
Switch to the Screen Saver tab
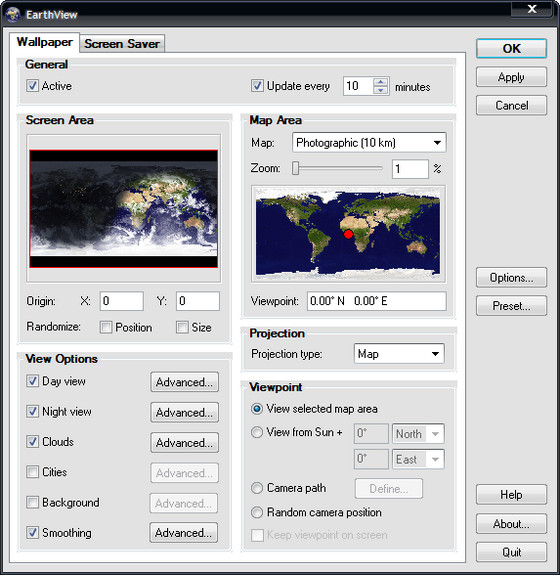pos(122,44)
